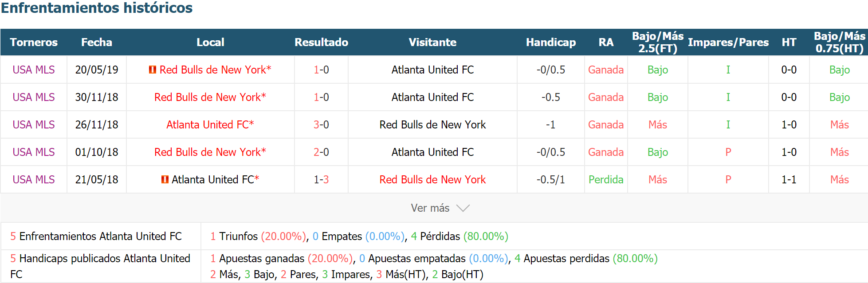868x283 pixels.
Task: Click the -0.5/1 handicap value
Action: pyautogui.click(x=551, y=179)
